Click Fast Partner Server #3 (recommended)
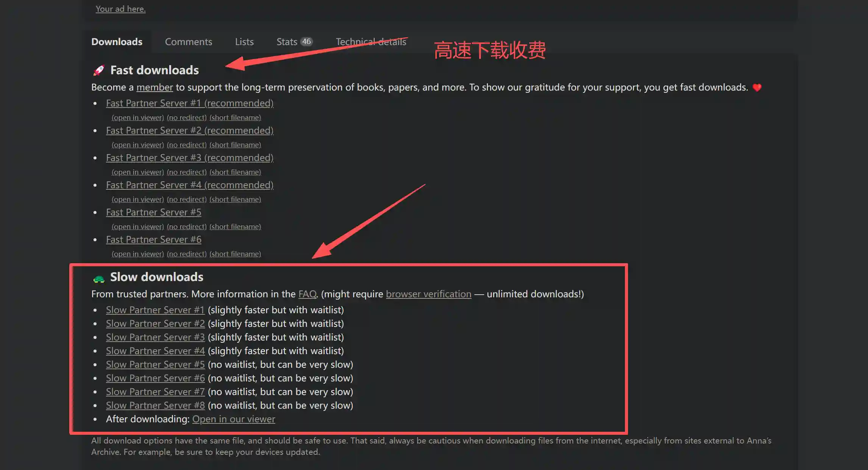This screenshot has width=868, height=470. 190,158
